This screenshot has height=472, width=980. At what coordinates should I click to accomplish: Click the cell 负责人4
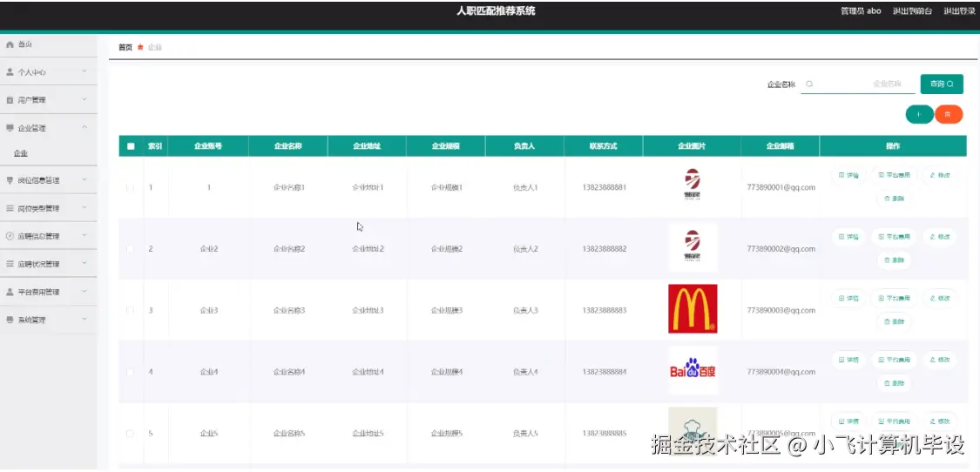[525, 372]
